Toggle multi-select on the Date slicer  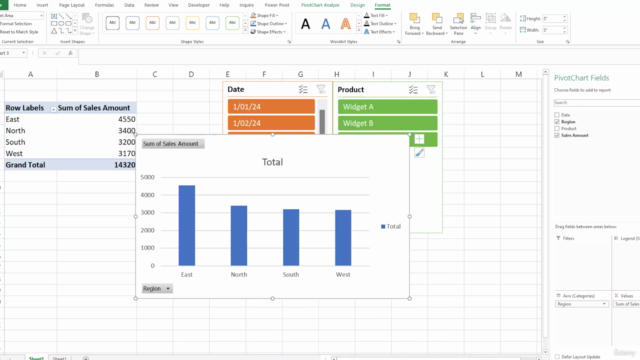click(x=303, y=89)
